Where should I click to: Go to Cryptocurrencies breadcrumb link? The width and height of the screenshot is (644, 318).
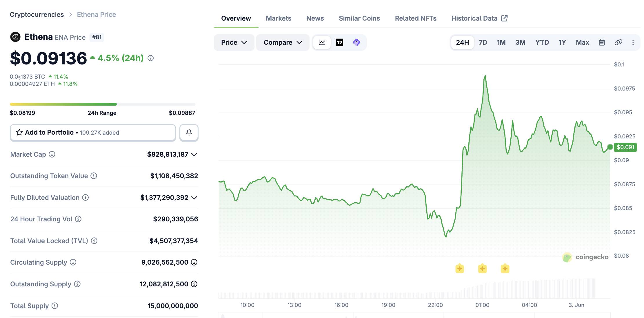point(37,15)
